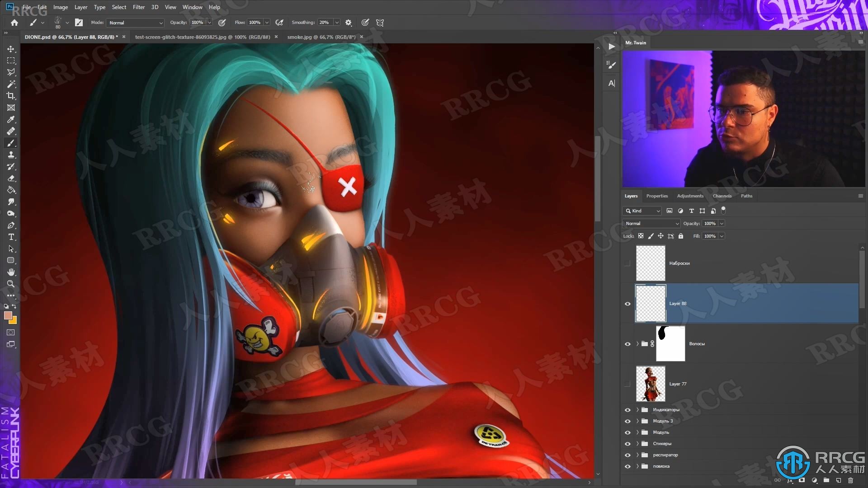Toggle pressure for opacity button
Viewport: 868px width, 488px height.
(222, 23)
